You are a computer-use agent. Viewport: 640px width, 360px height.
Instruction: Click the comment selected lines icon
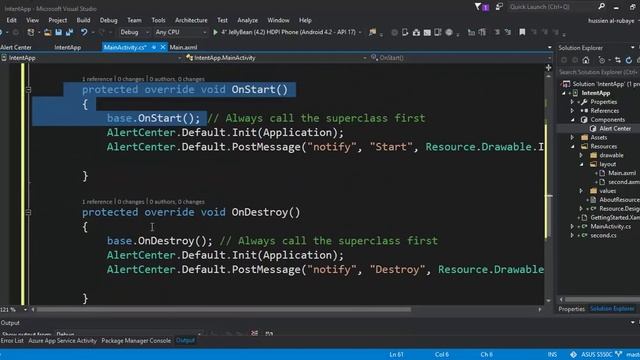click(x=497, y=32)
